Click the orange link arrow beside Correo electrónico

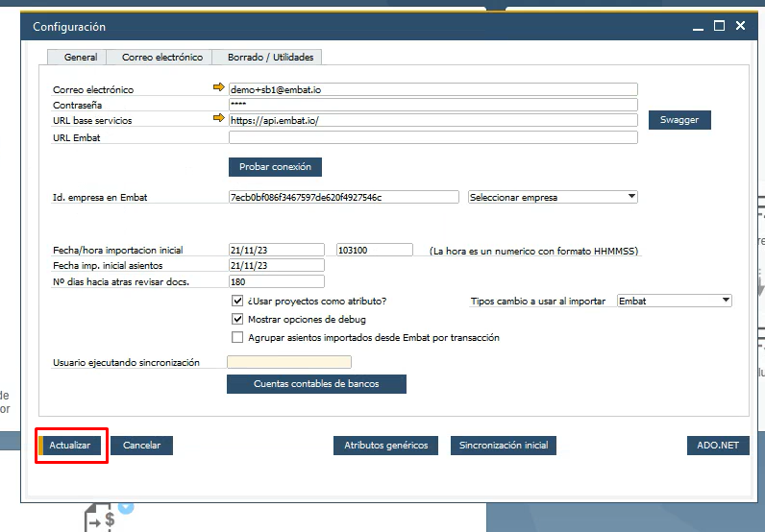tap(218, 88)
